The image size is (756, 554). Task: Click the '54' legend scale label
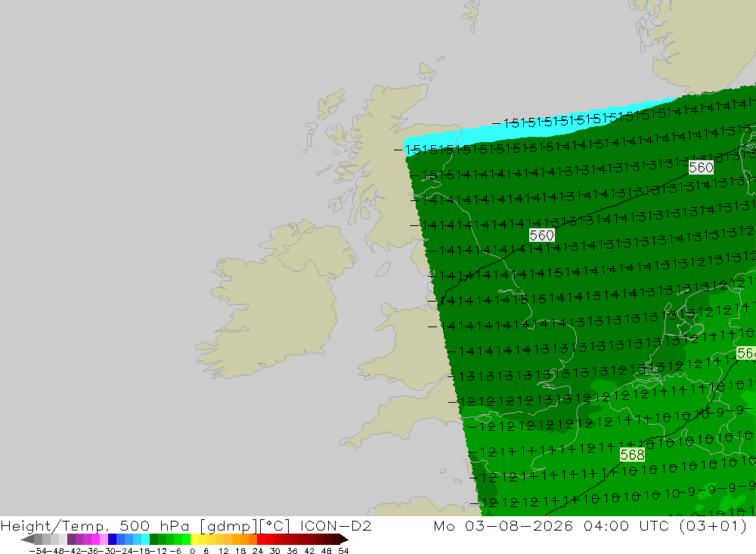click(343, 551)
